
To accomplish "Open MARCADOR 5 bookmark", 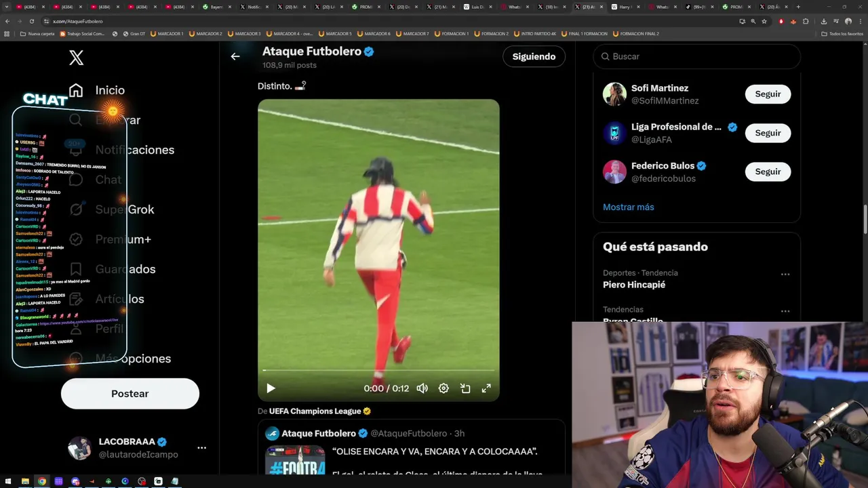I will pyautogui.click(x=334, y=33).
